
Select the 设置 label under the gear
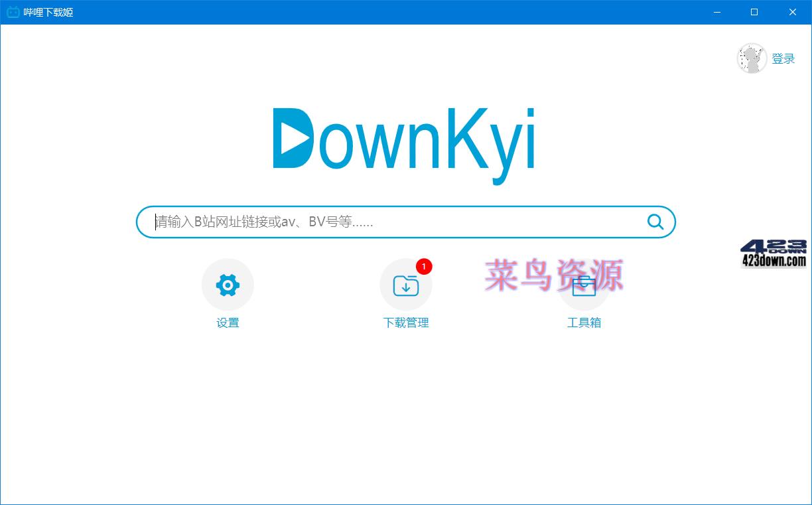pyautogui.click(x=228, y=323)
